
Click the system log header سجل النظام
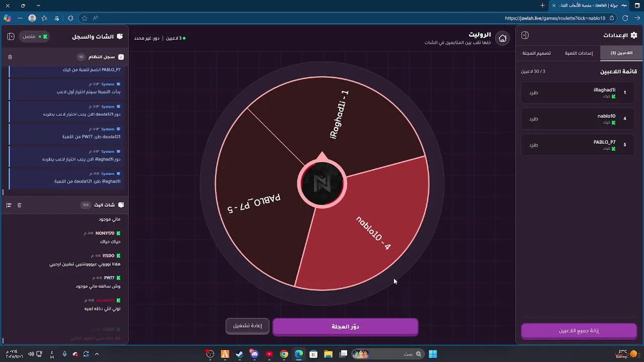click(x=102, y=57)
